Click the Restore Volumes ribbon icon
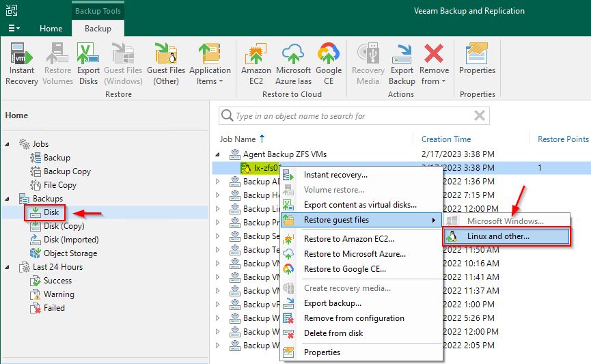 pos(57,64)
